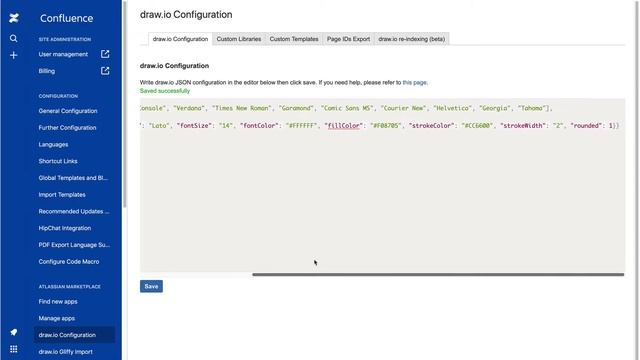The image size is (640, 360).
Task: Click the "rounded" key in the editor
Action: click(586, 126)
